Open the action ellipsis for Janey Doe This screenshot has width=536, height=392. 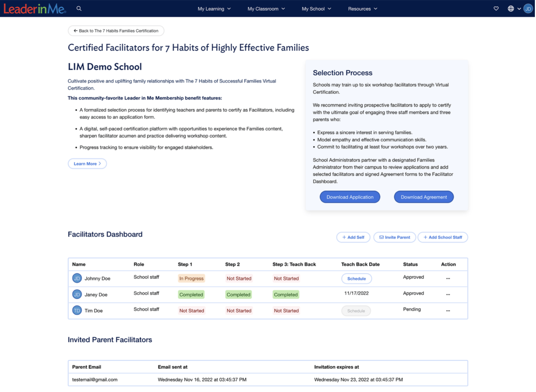[448, 295]
